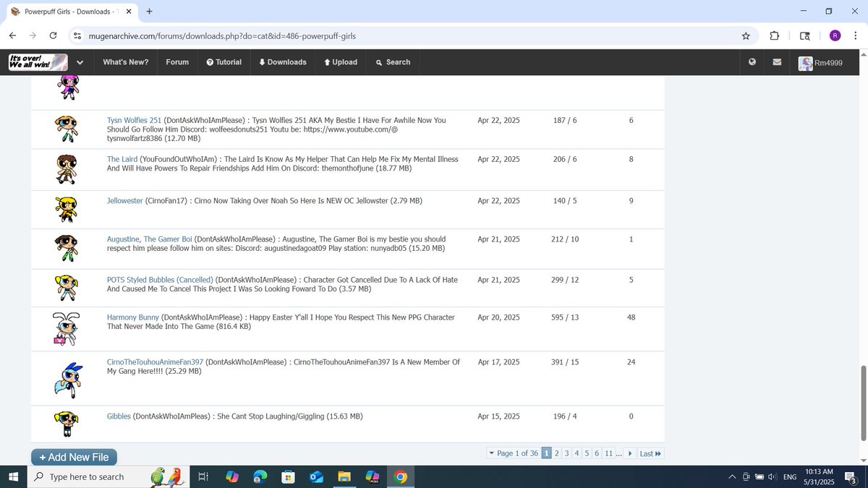868x488 pixels.
Task: Open Task View on the taskbar
Action: tap(203, 476)
